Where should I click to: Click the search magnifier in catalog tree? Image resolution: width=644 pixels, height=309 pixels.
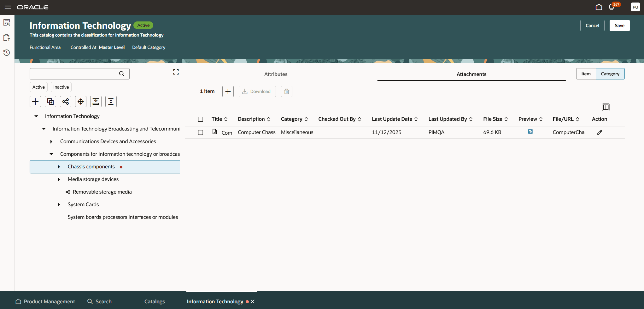coord(122,74)
